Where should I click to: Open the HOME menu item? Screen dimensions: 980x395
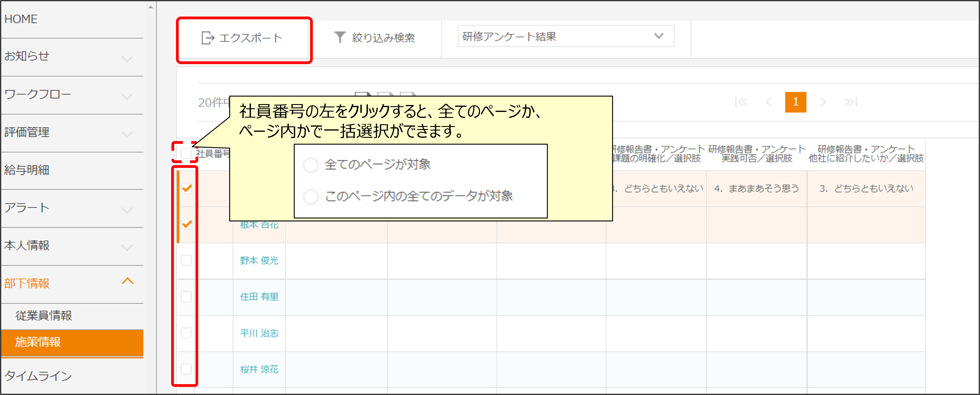coord(21,19)
